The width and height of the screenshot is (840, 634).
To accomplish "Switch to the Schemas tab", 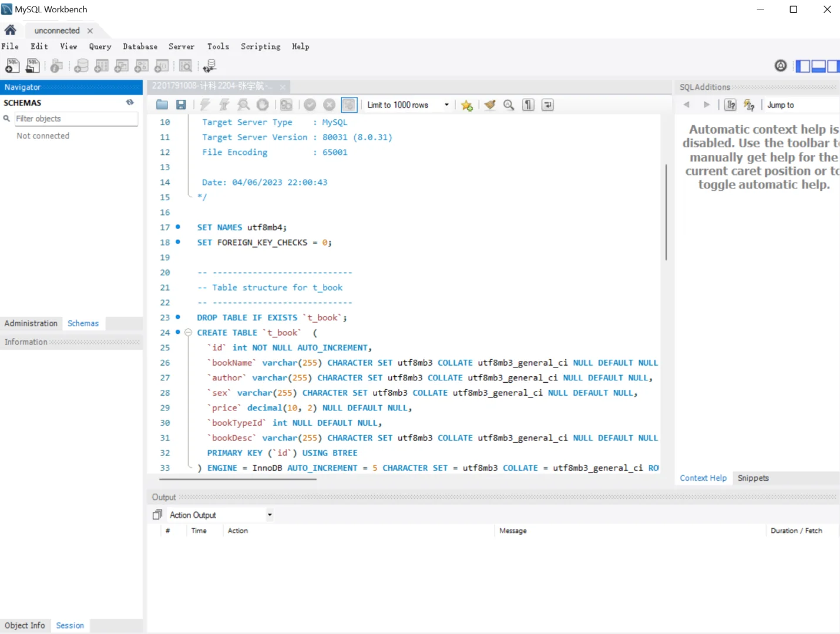I will (x=83, y=323).
